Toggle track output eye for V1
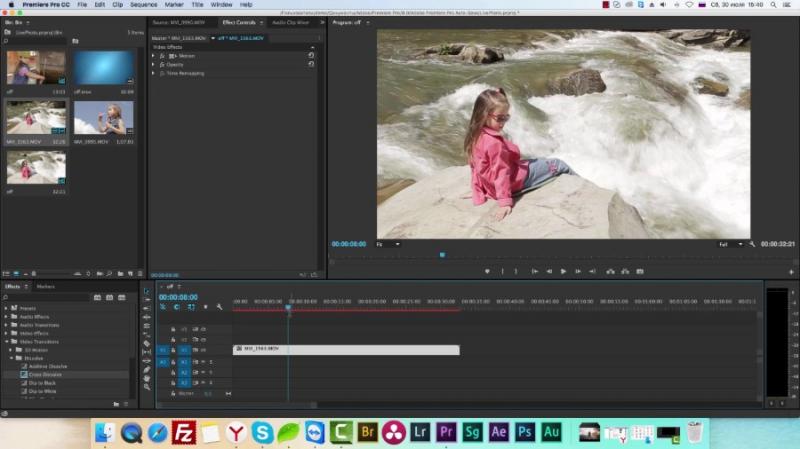The width and height of the screenshot is (800, 449). tap(195, 350)
